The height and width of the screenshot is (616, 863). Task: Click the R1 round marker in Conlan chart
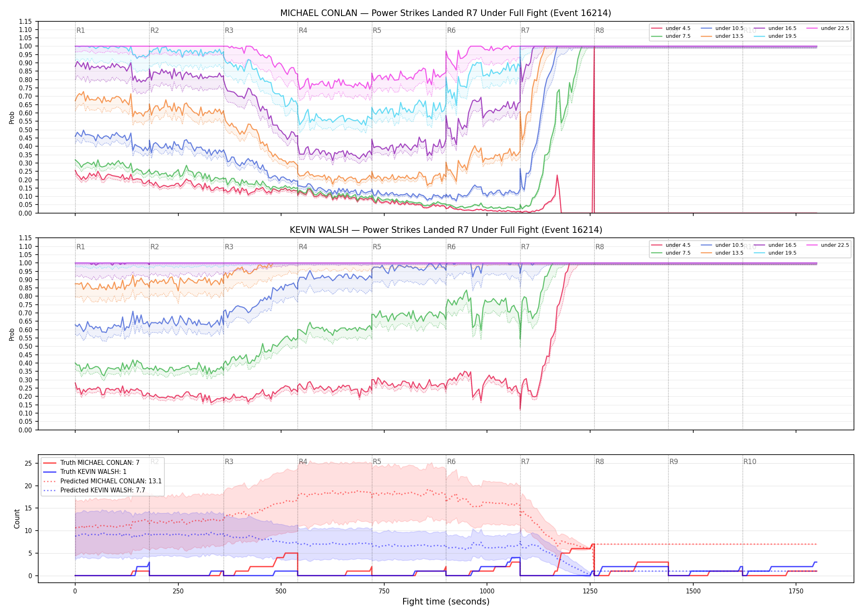pos(81,30)
